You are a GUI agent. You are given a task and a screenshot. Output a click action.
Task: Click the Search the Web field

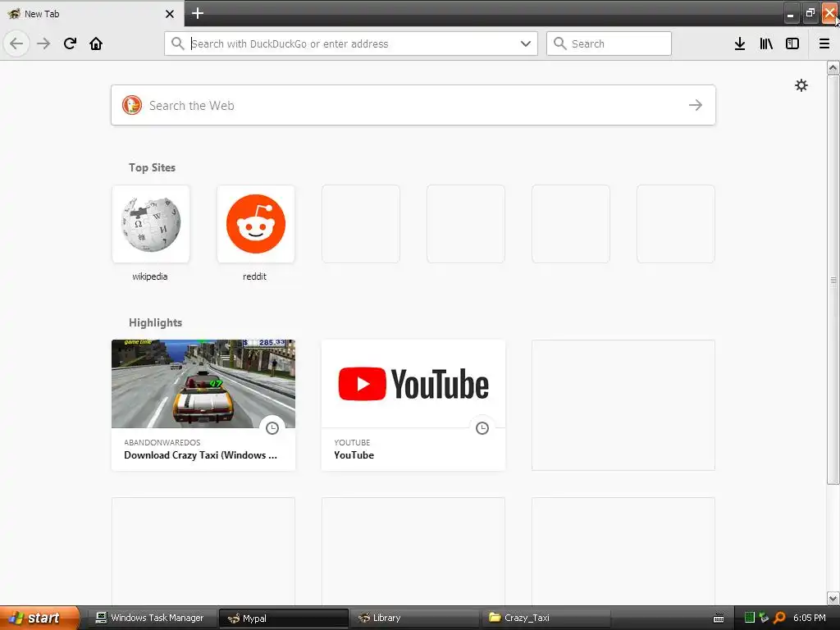413,105
